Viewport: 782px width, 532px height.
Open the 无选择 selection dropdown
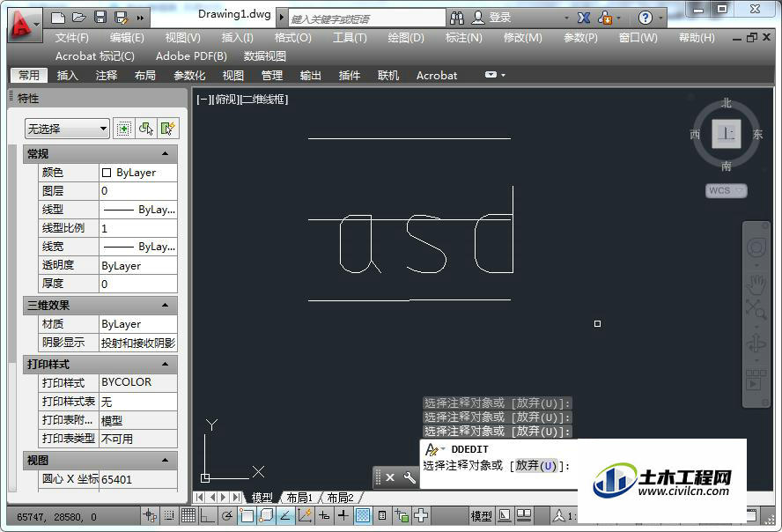point(67,129)
